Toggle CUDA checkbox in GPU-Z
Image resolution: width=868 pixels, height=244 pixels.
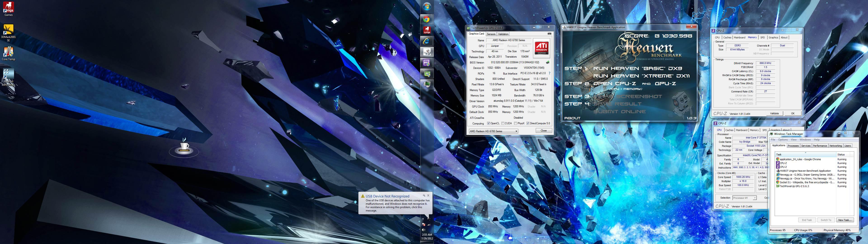(503, 123)
